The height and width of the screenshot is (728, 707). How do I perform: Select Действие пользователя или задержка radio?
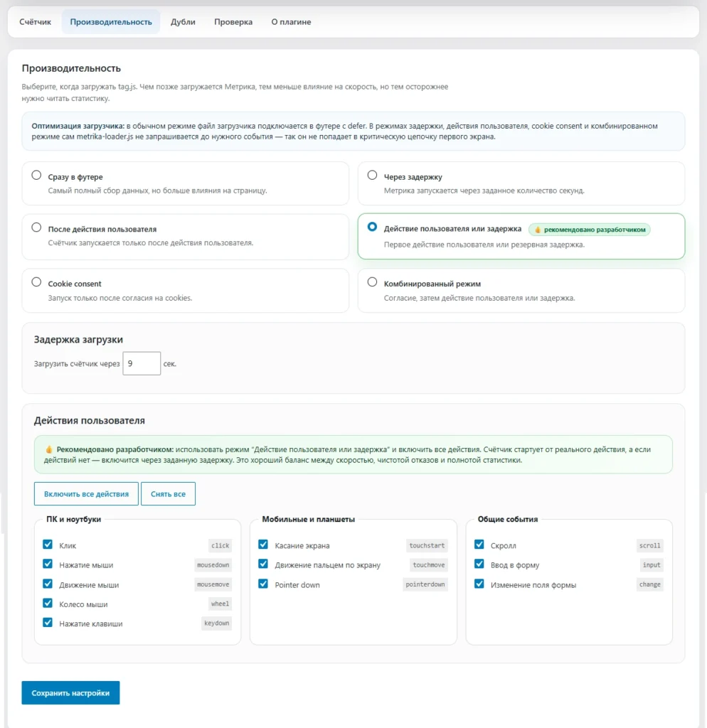tap(372, 227)
